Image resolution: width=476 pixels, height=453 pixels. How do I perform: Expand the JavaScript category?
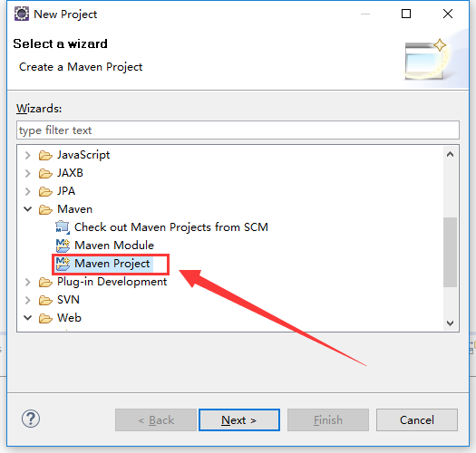pos(28,155)
